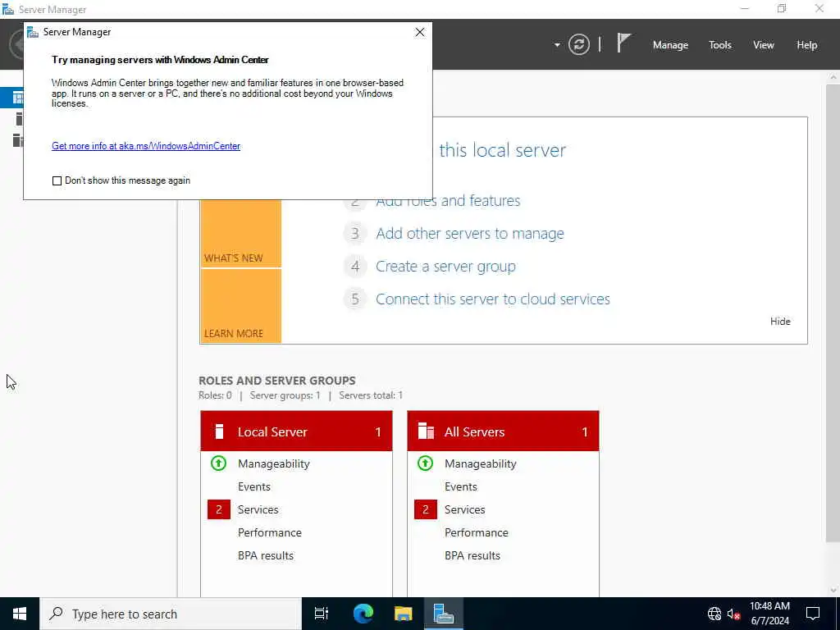The image size is (840, 630).
Task: Click step number 4 circle
Action: point(354,267)
